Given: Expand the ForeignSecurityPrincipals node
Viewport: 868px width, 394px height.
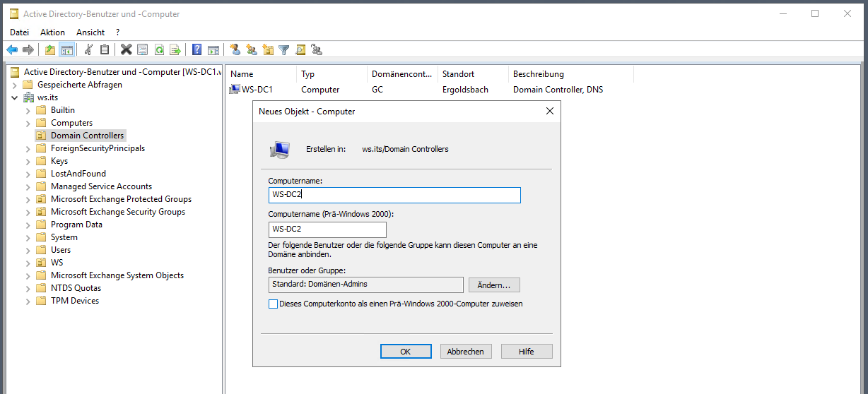Looking at the screenshot, I should 28,148.
